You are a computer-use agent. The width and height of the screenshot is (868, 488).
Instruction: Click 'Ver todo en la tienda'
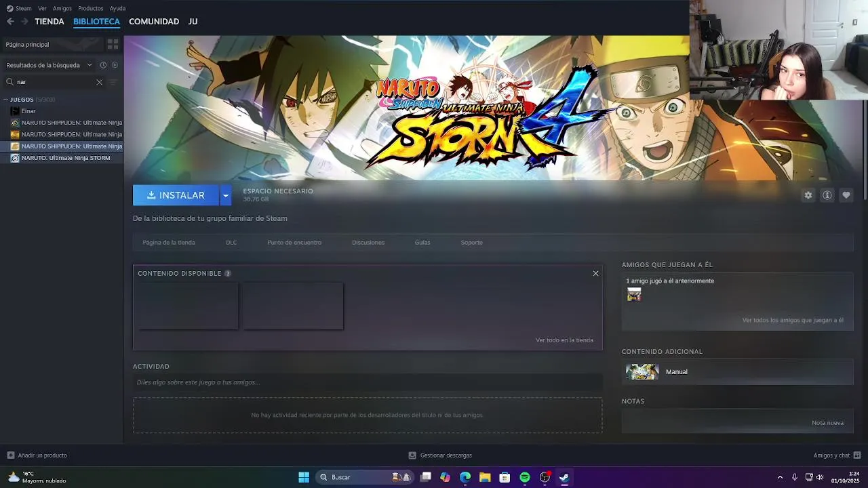[564, 340]
